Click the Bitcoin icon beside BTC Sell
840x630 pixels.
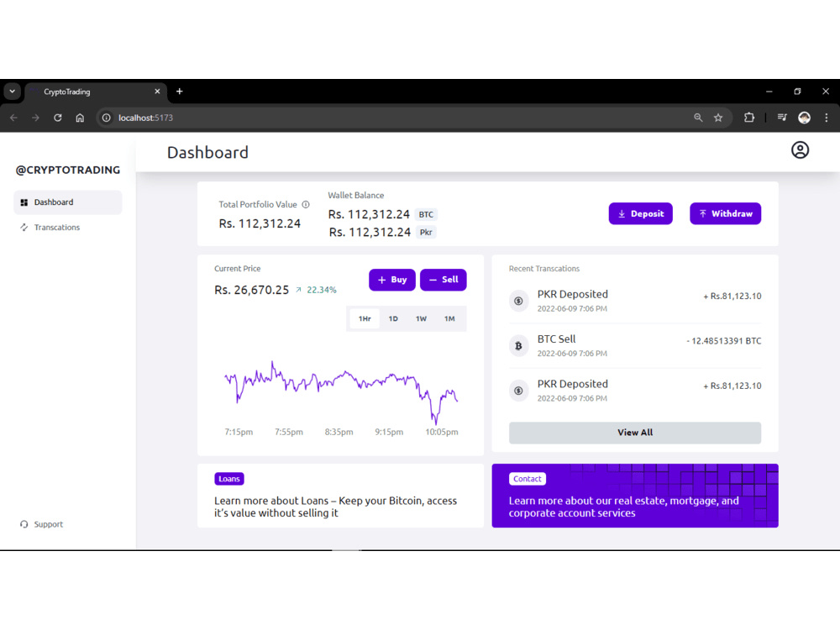(518, 346)
